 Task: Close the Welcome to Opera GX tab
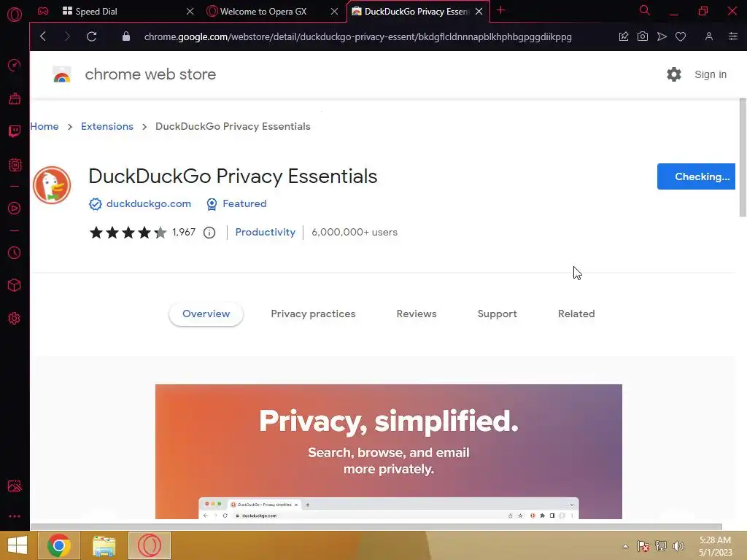(x=334, y=12)
